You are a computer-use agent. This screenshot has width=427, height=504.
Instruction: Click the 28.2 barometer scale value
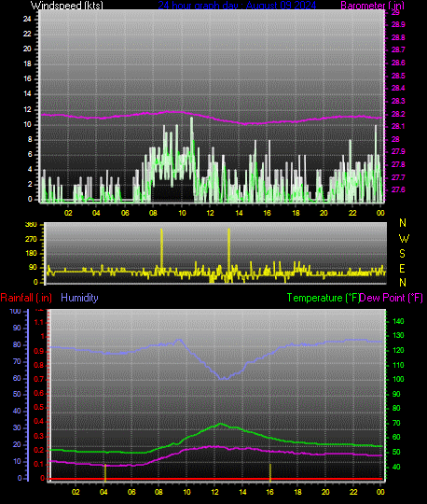398,114
